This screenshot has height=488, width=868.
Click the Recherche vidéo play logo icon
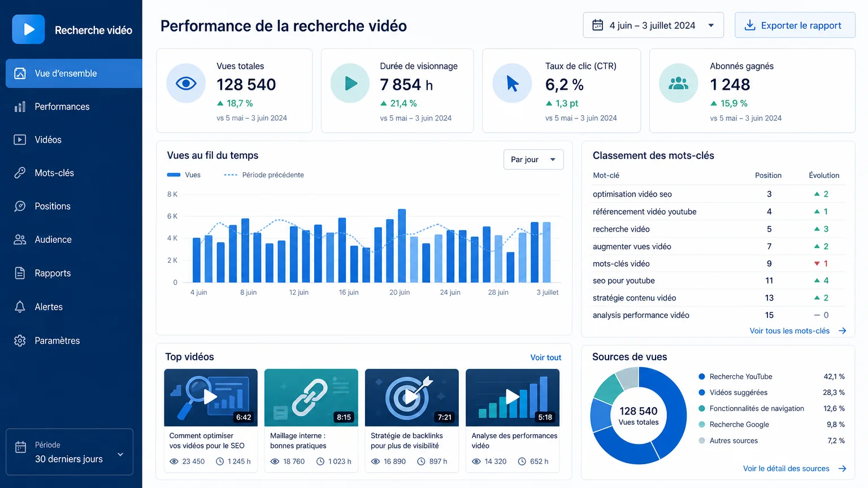click(x=28, y=29)
